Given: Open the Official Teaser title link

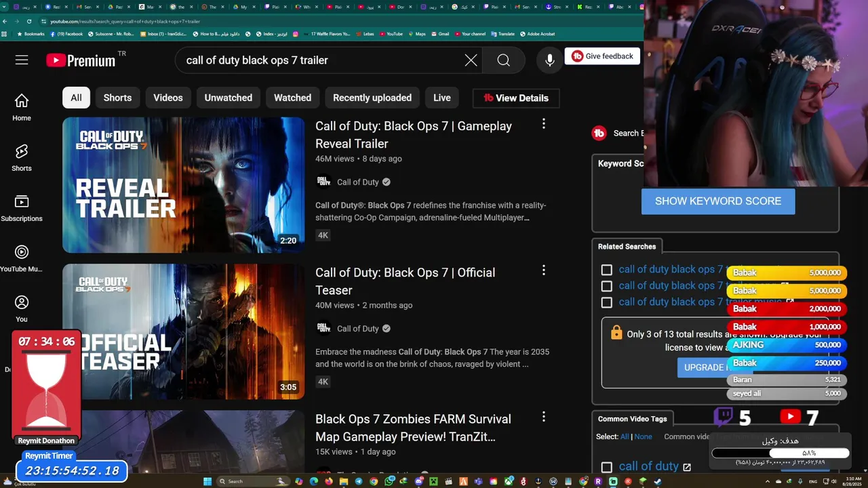Looking at the screenshot, I should 406,281.
